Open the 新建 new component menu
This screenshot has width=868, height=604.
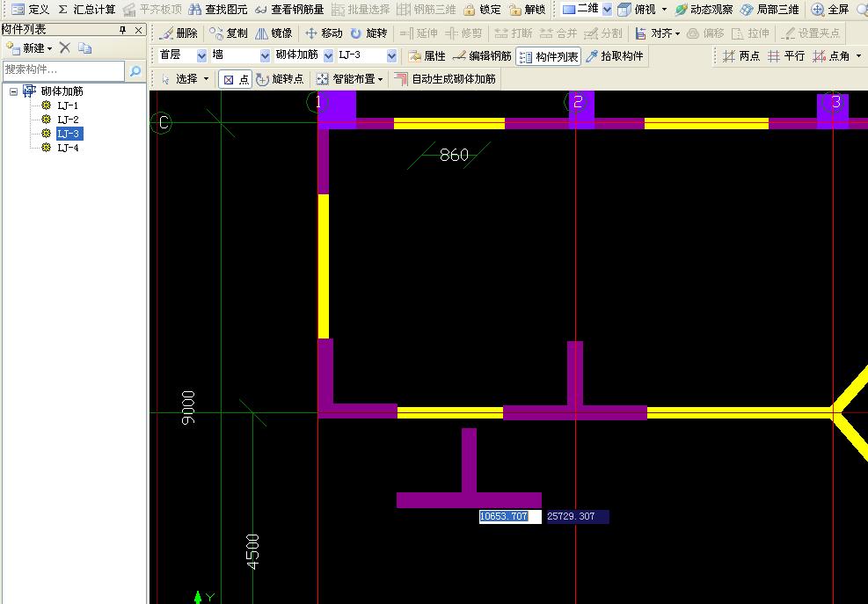pos(29,48)
